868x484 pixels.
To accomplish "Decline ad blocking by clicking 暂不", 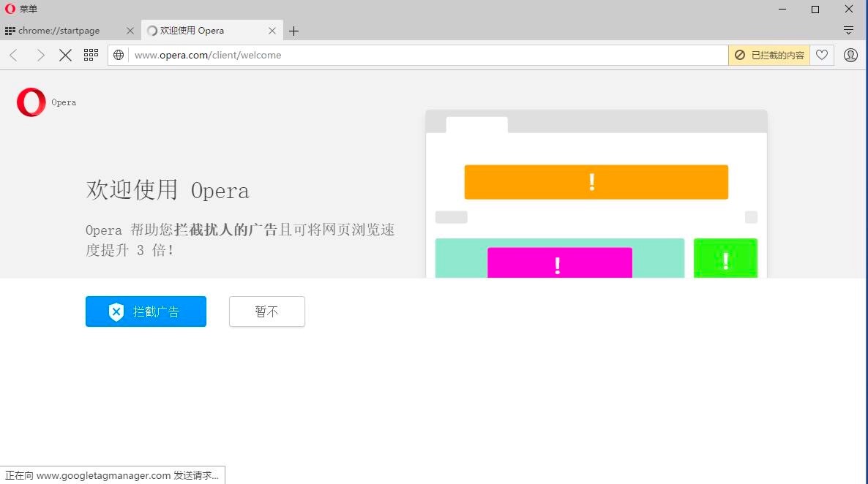I will click(266, 311).
